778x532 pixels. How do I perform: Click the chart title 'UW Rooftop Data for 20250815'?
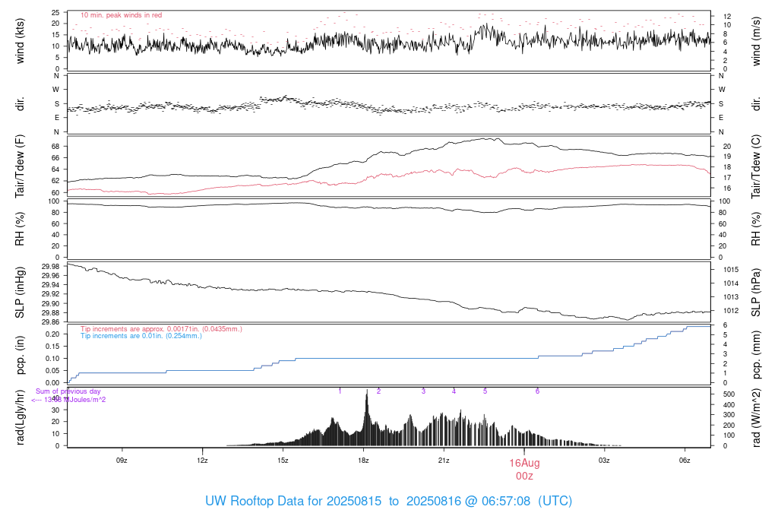(x=293, y=501)
